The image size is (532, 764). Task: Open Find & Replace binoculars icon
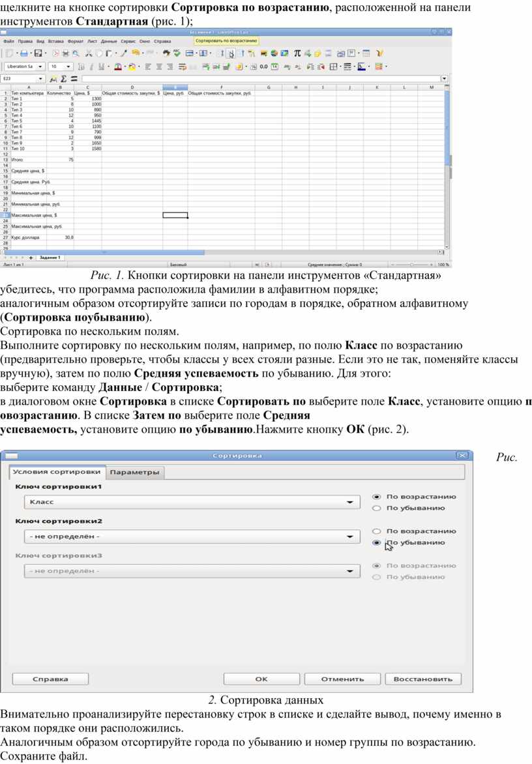166,53
